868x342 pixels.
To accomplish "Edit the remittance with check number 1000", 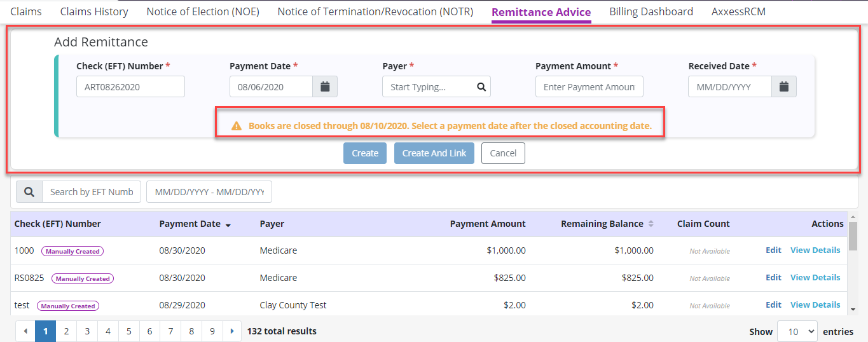I will coord(773,250).
